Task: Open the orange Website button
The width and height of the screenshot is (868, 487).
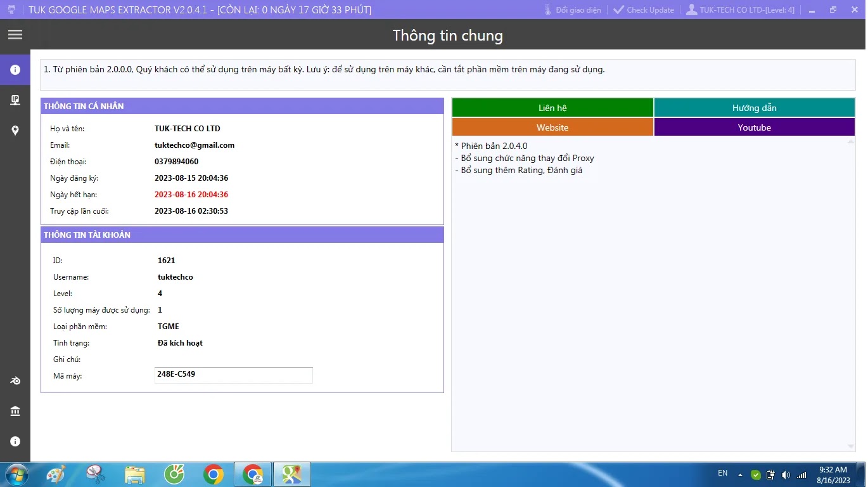Action: [552, 127]
